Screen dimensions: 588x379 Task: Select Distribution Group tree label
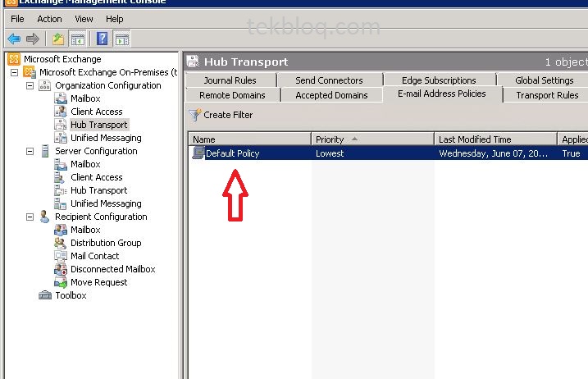(106, 243)
